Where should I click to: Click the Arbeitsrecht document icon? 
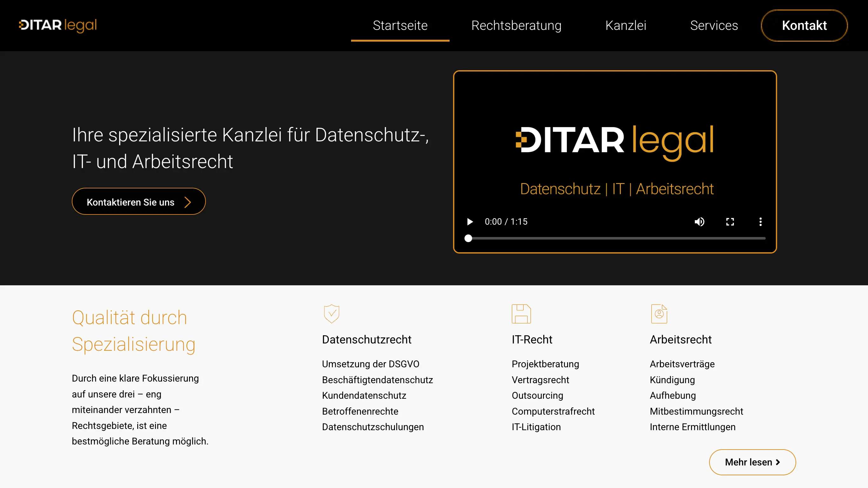[x=659, y=314]
